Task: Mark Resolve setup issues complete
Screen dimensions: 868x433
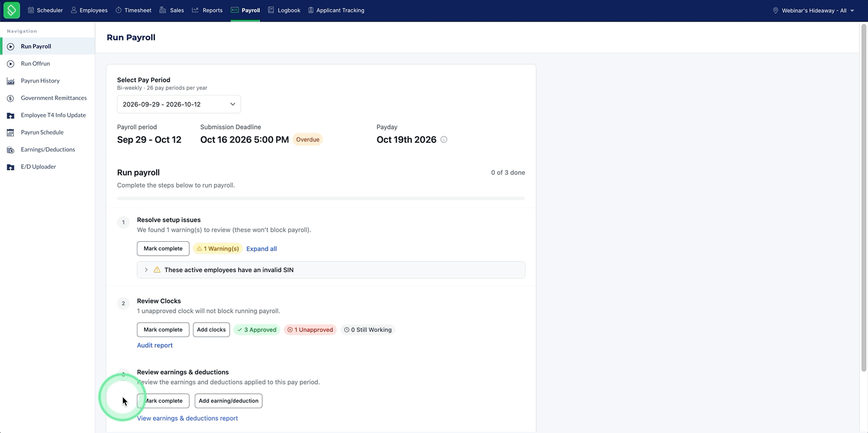Action: pos(163,248)
